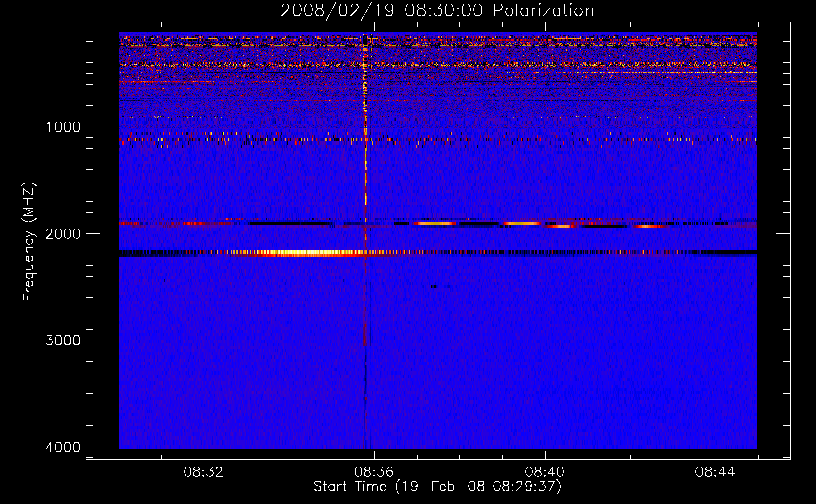Click the 2000 frequency tick label
Screen dimensions: 816x504
pos(63,234)
